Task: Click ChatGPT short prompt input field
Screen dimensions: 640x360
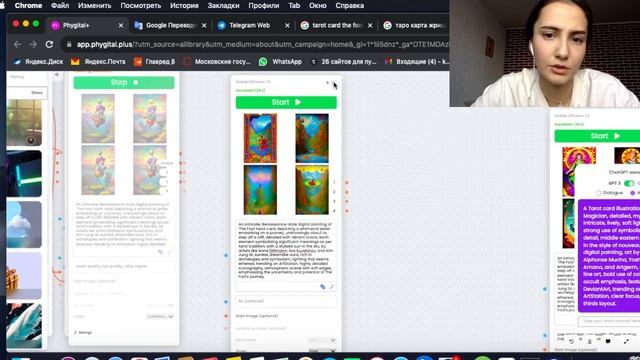Action: [x=609, y=322]
